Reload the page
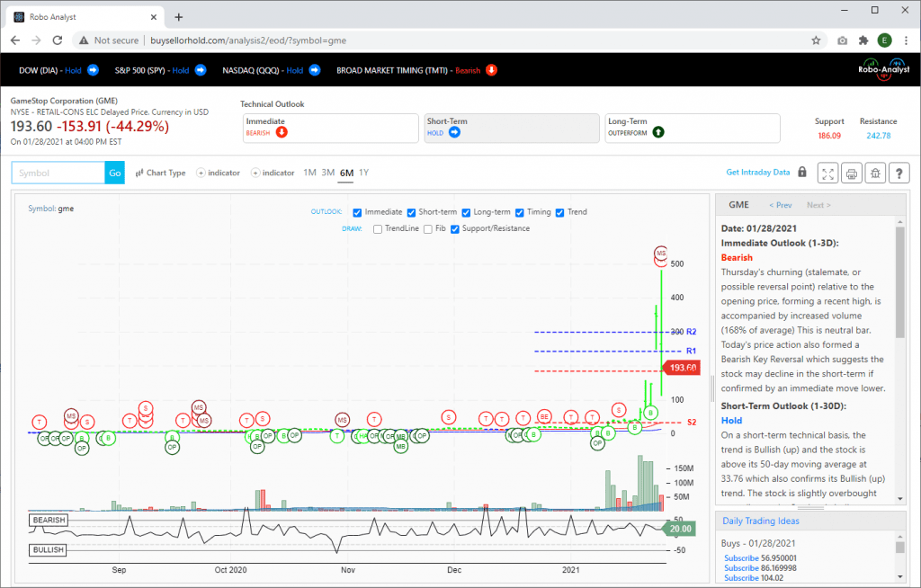 pos(58,40)
